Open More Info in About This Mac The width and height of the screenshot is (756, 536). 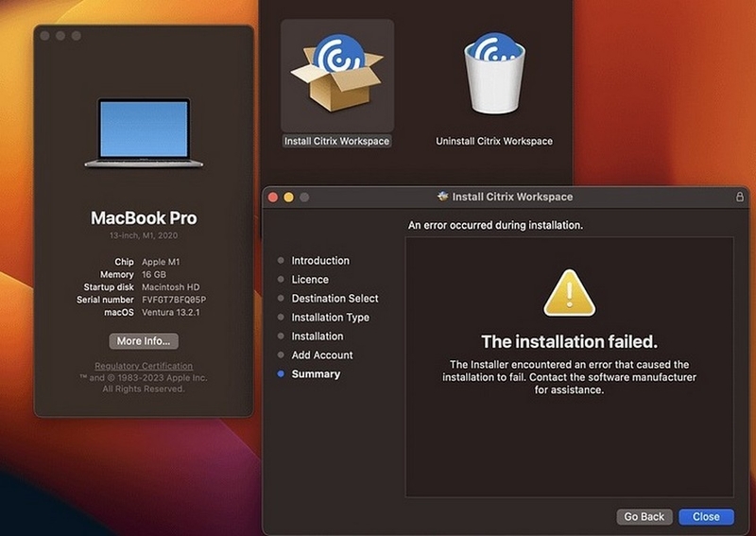click(144, 341)
